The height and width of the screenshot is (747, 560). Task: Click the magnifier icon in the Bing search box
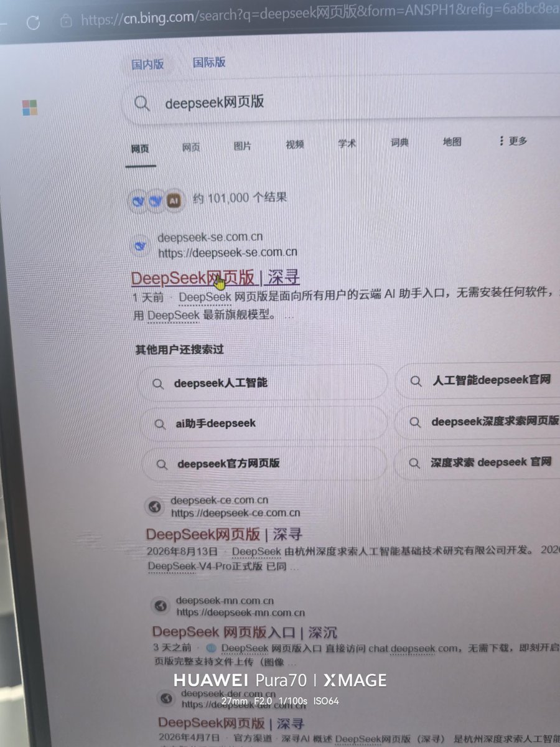142,103
